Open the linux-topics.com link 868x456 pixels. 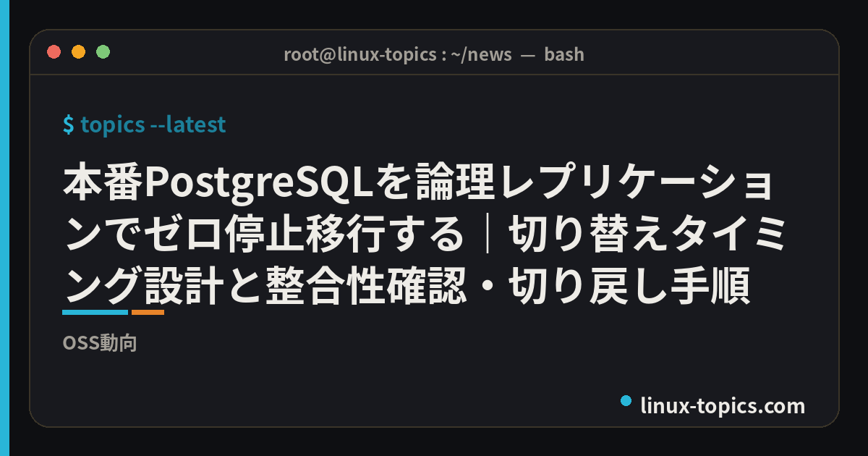coord(723,406)
